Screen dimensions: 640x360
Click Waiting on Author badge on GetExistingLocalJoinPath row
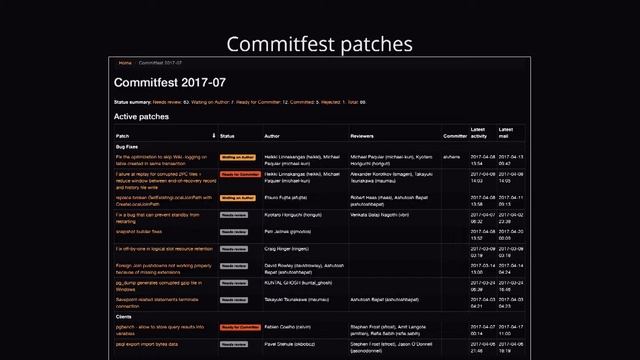pyautogui.click(x=238, y=198)
